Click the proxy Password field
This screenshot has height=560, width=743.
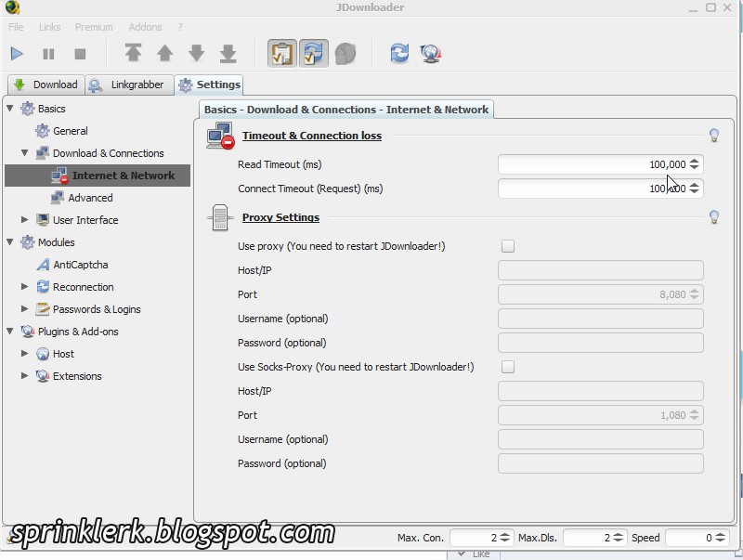point(601,343)
